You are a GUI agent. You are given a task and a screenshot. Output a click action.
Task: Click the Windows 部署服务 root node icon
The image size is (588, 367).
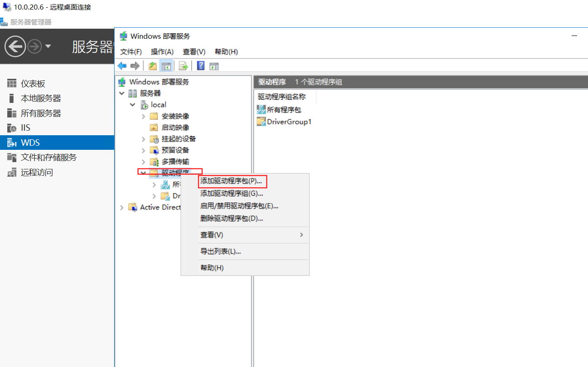(122, 82)
